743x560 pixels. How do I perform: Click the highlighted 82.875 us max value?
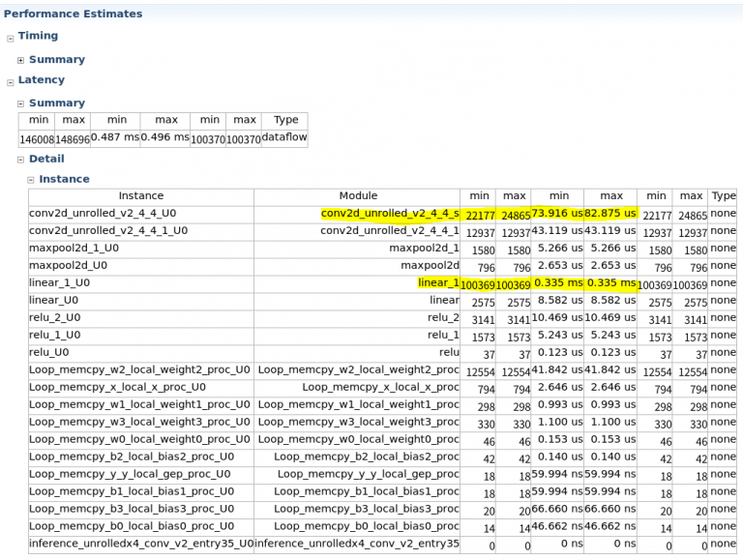pyautogui.click(x=611, y=214)
